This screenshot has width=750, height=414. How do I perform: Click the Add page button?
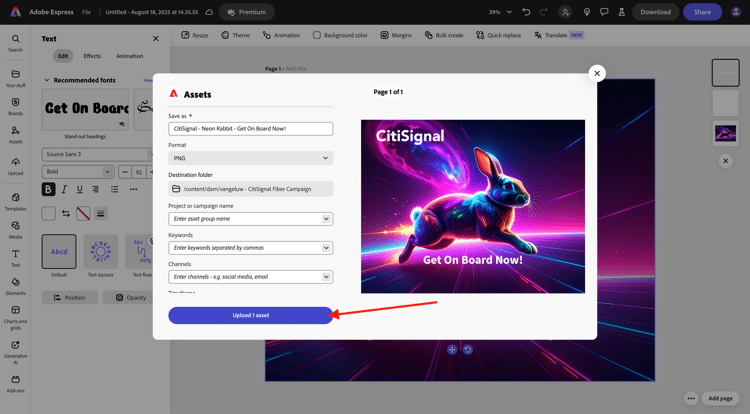click(x=720, y=398)
